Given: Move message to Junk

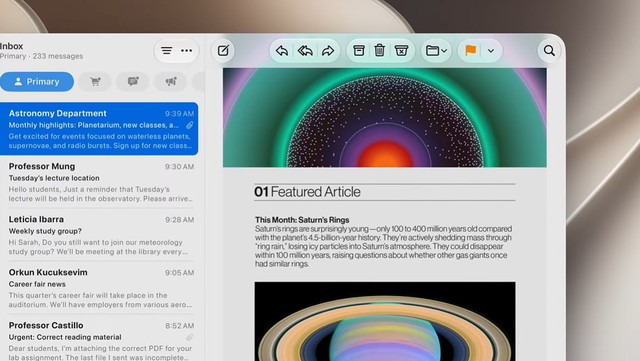Looking at the screenshot, I should [401, 51].
